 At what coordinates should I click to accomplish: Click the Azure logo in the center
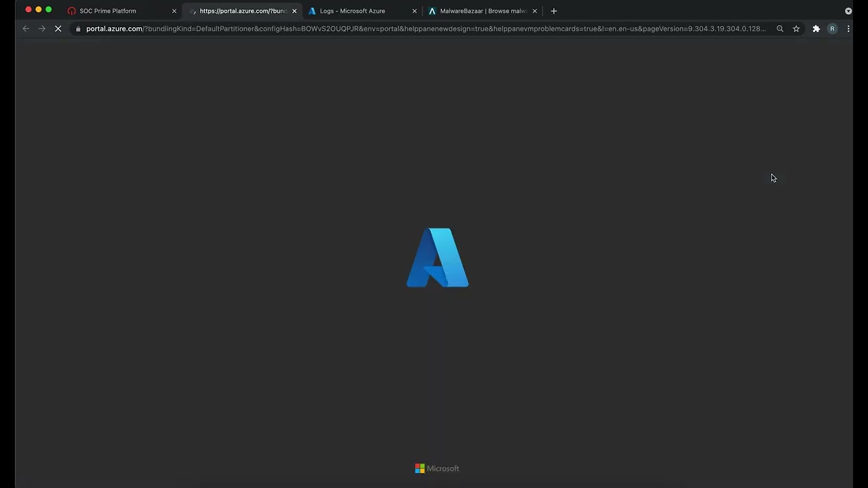[437, 258]
